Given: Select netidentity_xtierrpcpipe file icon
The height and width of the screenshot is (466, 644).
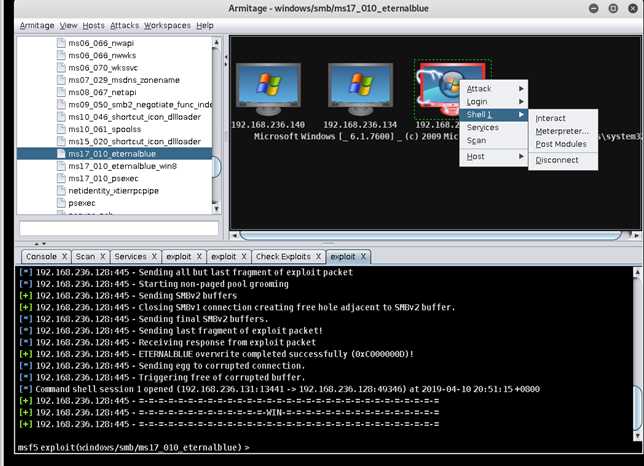Looking at the screenshot, I should pos(61,191).
